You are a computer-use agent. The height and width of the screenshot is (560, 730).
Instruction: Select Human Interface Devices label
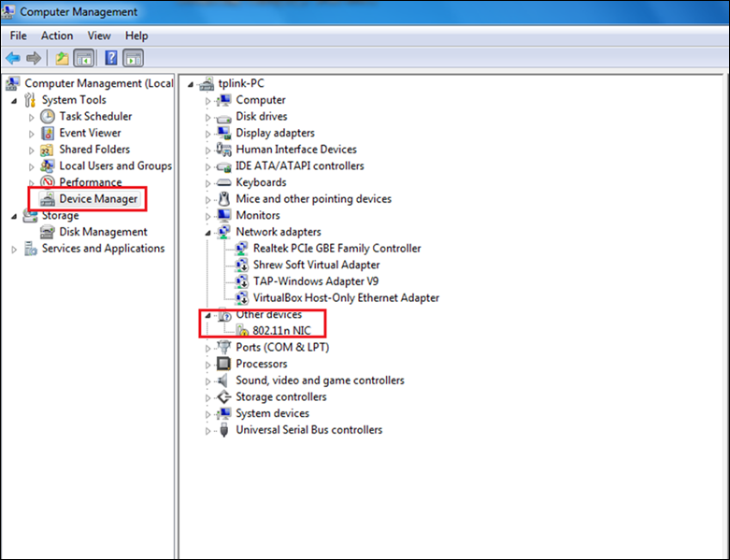click(296, 150)
